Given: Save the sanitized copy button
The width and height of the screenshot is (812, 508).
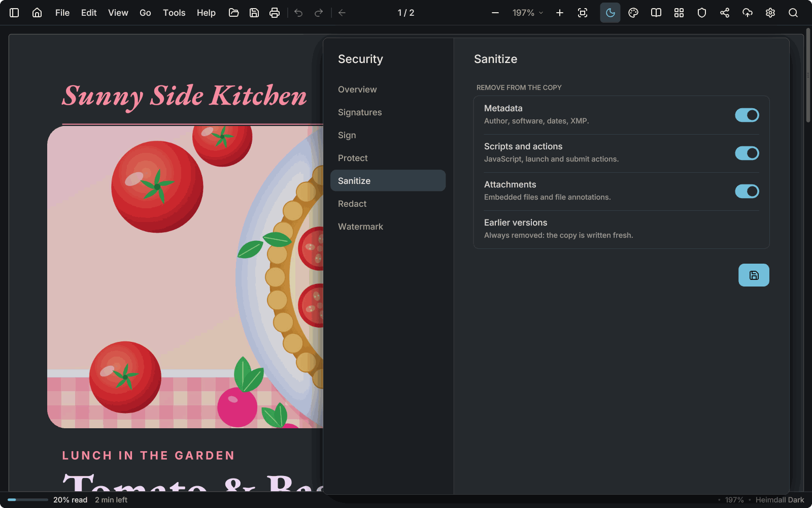Looking at the screenshot, I should (754, 275).
